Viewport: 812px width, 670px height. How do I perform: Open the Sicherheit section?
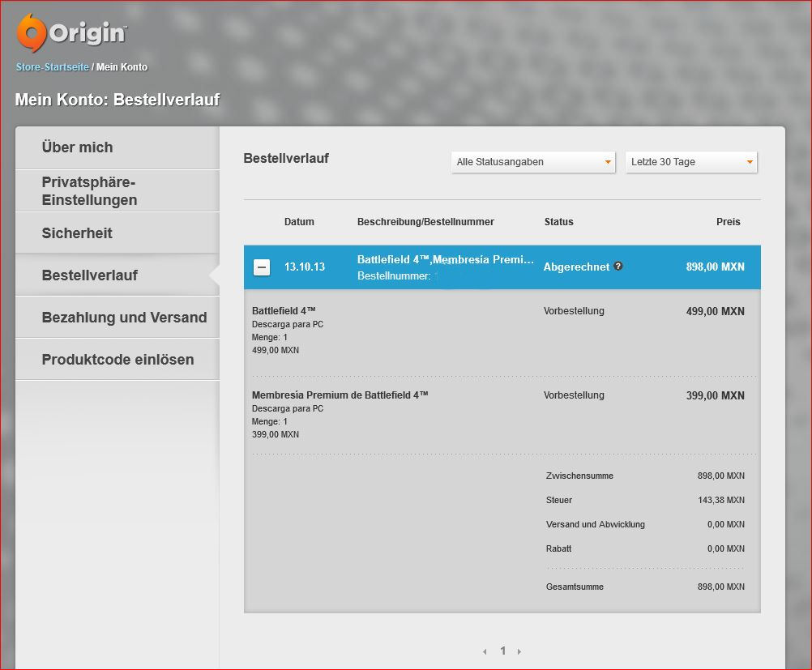pos(118,233)
